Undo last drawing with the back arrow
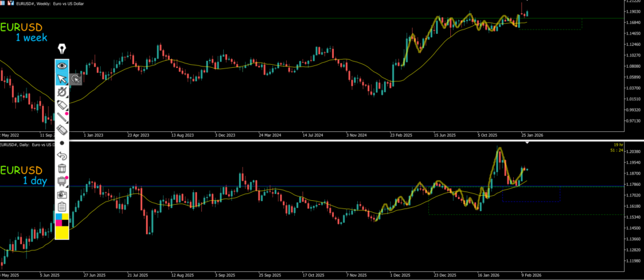Viewport: 644px width, 280px height. [62, 156]
